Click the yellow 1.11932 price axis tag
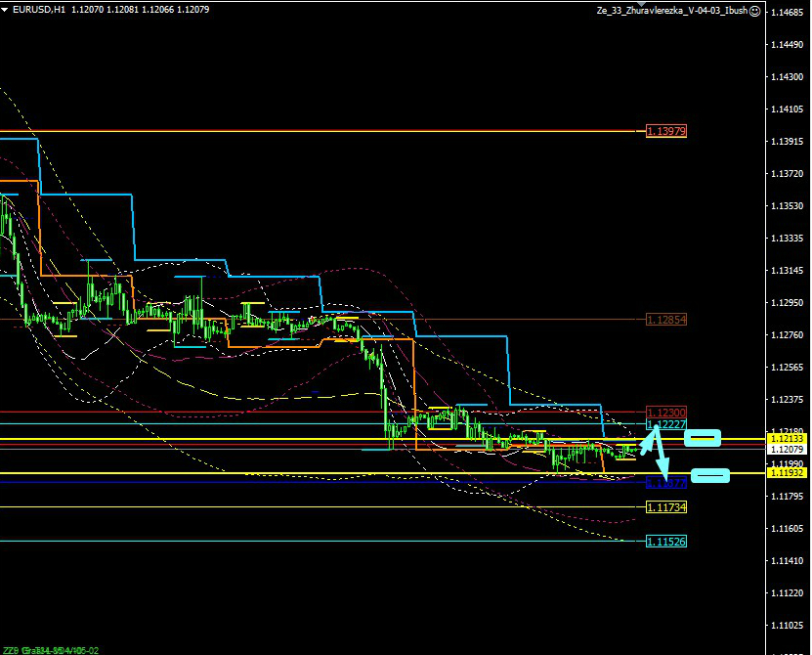This screenshot has width=812, height=655. [788, 473]
